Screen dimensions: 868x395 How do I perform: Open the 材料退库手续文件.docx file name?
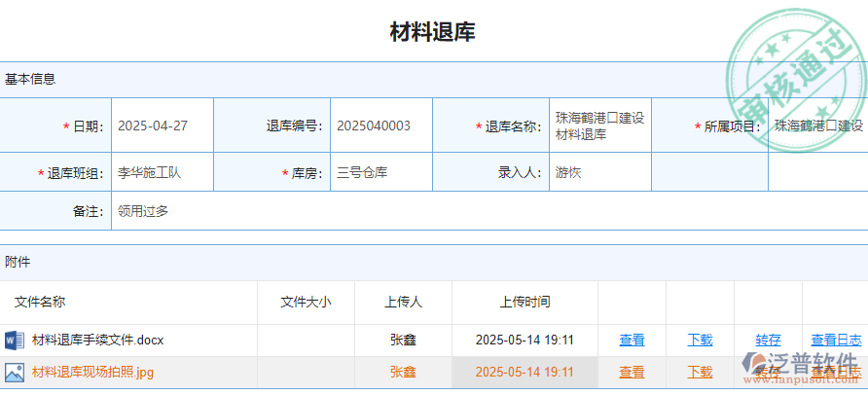click(x=97, y=341)
